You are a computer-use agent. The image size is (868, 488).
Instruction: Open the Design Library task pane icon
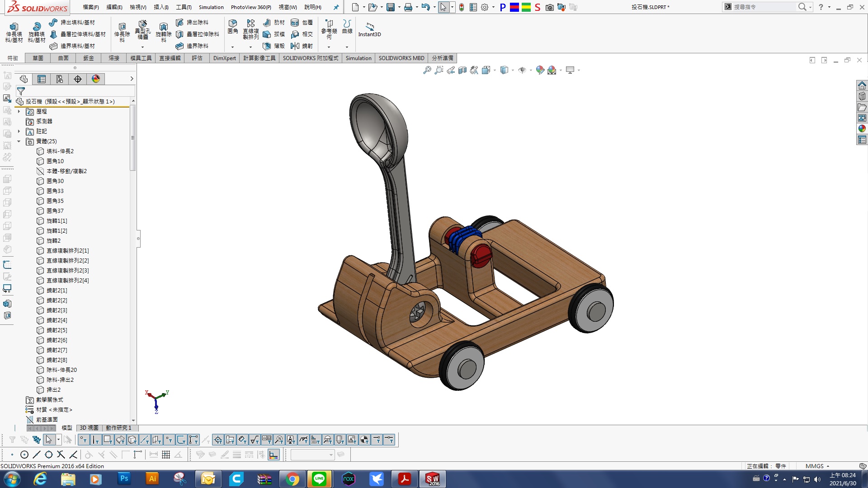[862, 96]
